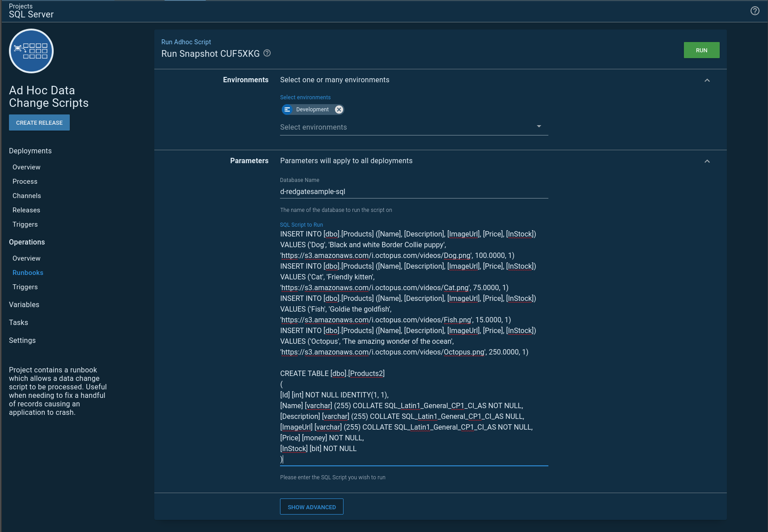This screenshot has height=532, width=768.
Task: Click SHOW ADVANCED below the parameters
Action: [311, 507]
